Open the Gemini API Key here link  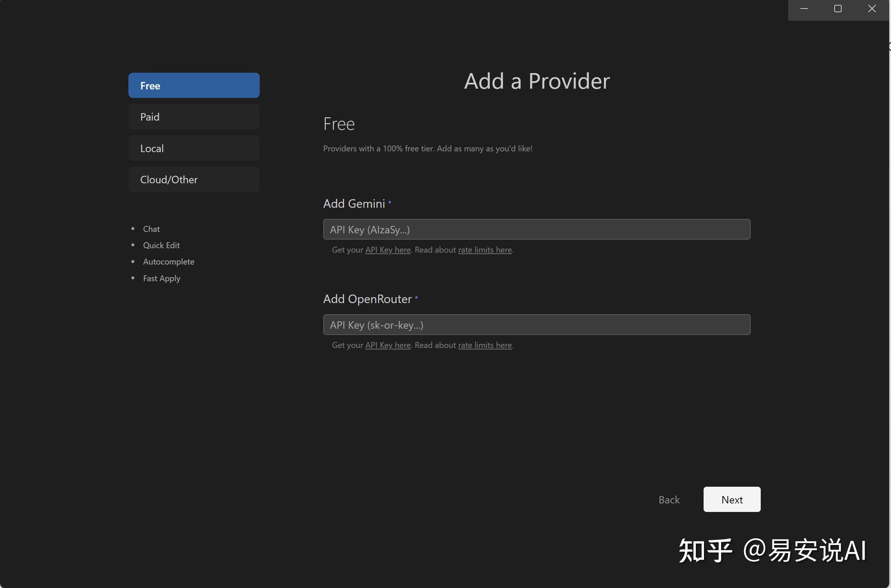(x=388, y=250)
